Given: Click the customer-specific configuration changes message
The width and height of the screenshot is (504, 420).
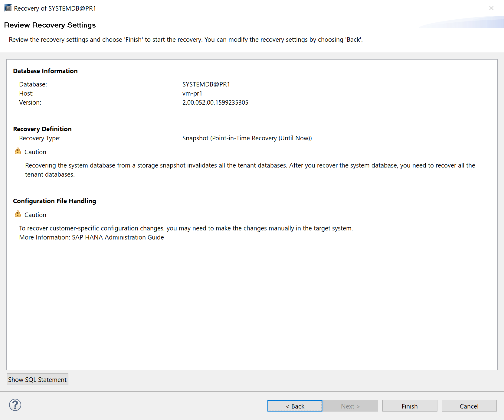Looking at the screenshot, I should coord(186,228).
